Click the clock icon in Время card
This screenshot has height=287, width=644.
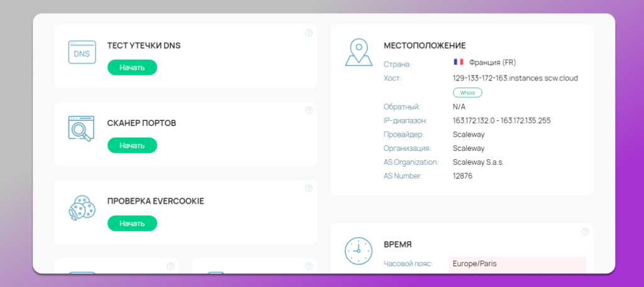358,250
